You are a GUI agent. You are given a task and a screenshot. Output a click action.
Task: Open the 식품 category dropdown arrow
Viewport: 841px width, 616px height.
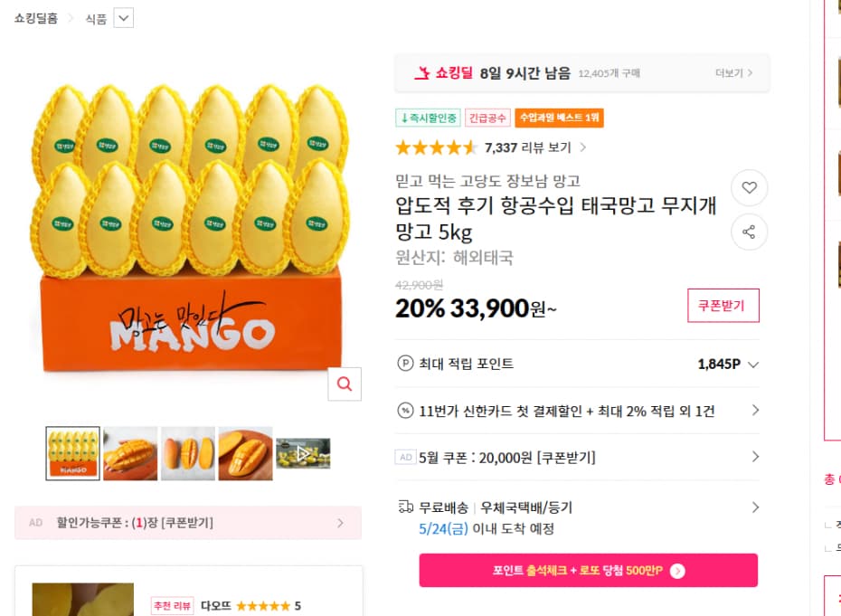click(x=122, y=18)
